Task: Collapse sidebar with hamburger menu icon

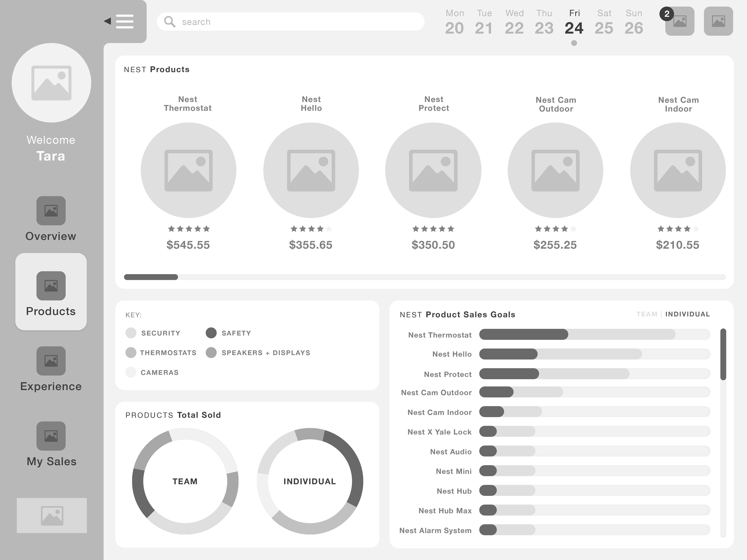Action: click(125, 21)
